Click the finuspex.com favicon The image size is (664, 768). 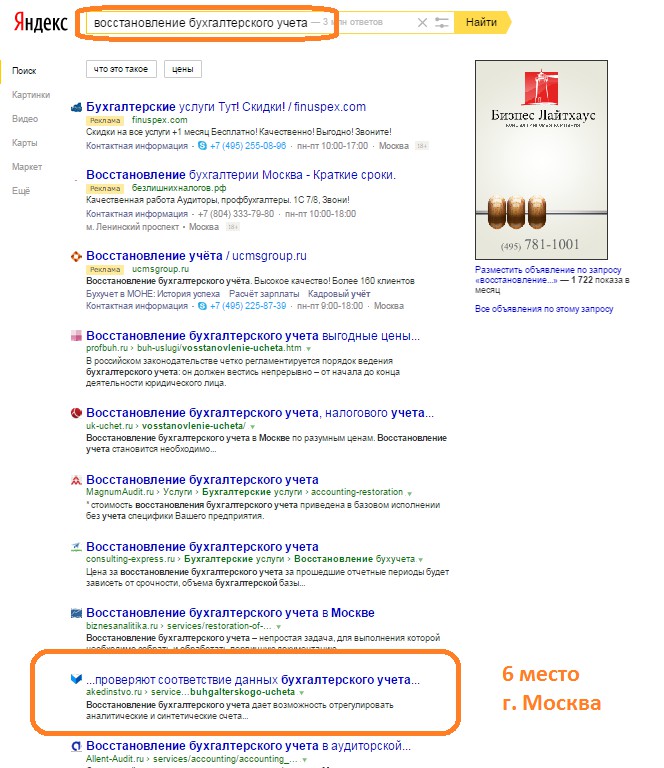click(x=76, y=107)
